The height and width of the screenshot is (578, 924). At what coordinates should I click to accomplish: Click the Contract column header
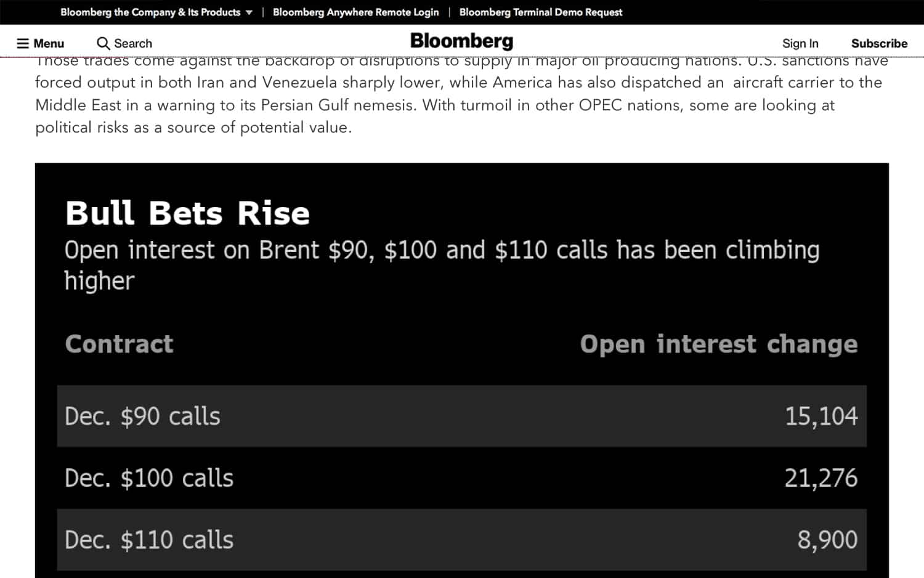[120, 344]
